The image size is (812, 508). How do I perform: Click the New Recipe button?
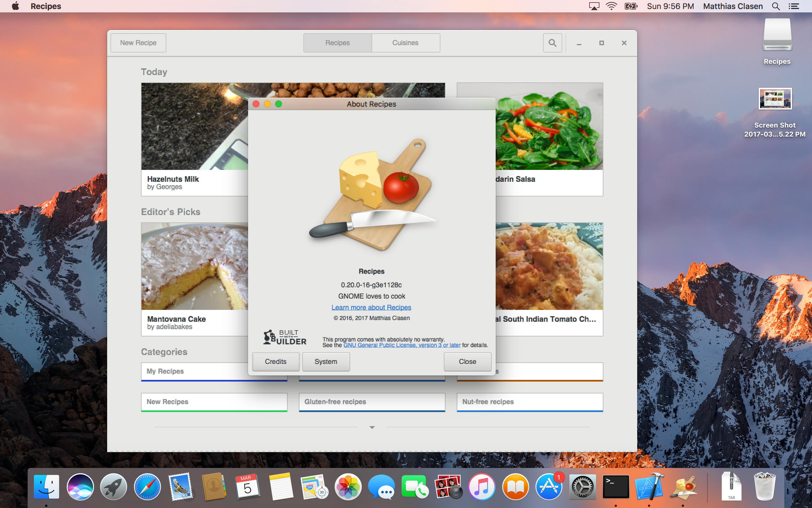pos(138,43)
